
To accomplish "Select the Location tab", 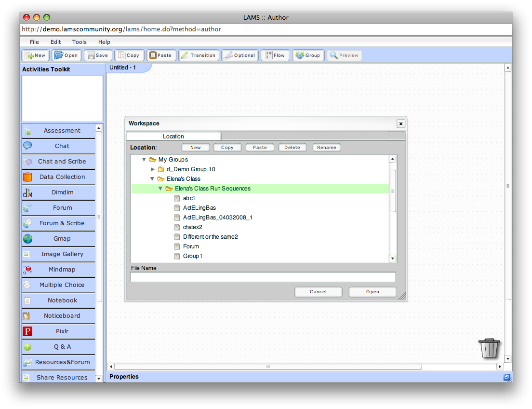I will pos(173,136).
